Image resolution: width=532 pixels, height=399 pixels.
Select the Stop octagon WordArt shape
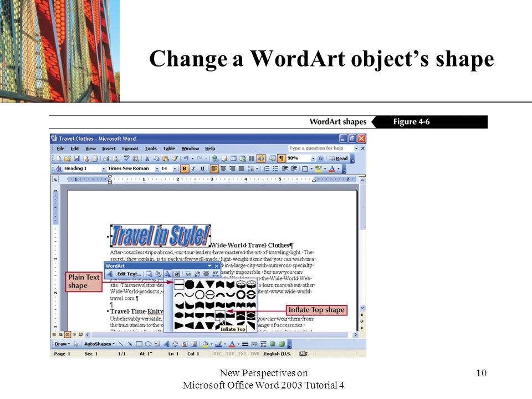pyautogui.click(x=190, y=284)
